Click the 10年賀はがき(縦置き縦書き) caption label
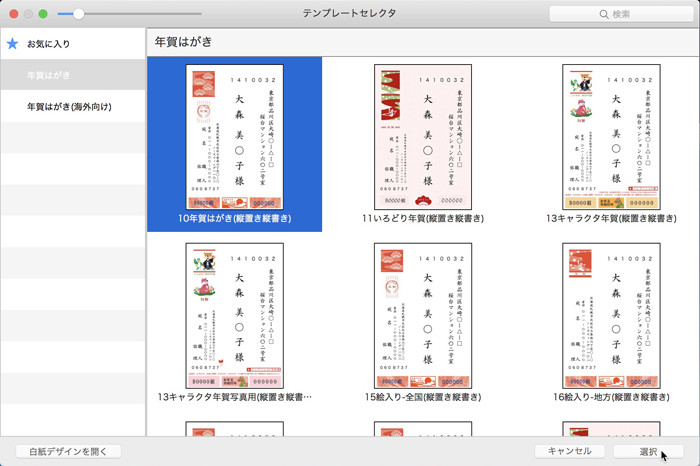Viewport: 700px width, 466px height. tap(234, 217)
